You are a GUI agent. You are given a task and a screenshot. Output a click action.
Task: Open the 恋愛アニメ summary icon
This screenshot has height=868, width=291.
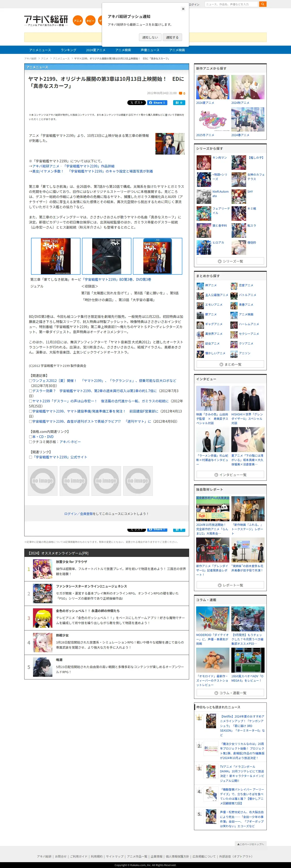tap(234, 286)
